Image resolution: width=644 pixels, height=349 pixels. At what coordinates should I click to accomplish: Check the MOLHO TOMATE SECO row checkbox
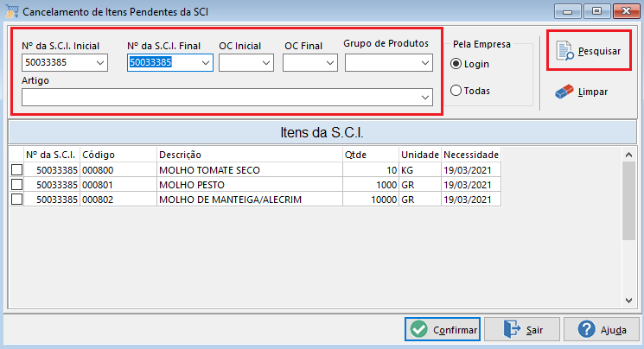(x=16, y=170)
